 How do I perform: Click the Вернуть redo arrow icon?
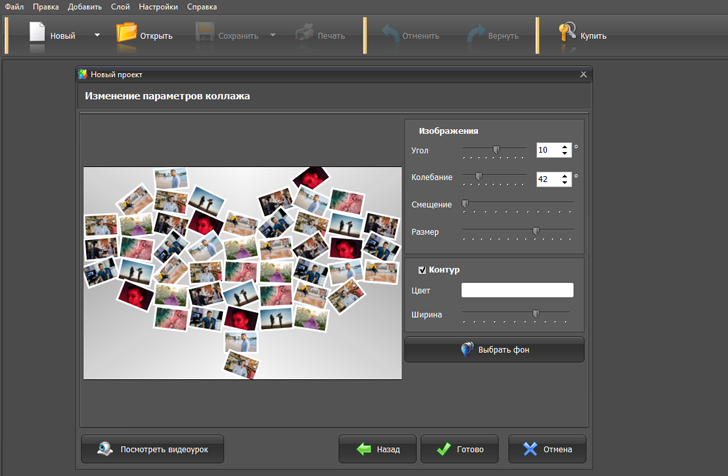(x=476, y=34)
